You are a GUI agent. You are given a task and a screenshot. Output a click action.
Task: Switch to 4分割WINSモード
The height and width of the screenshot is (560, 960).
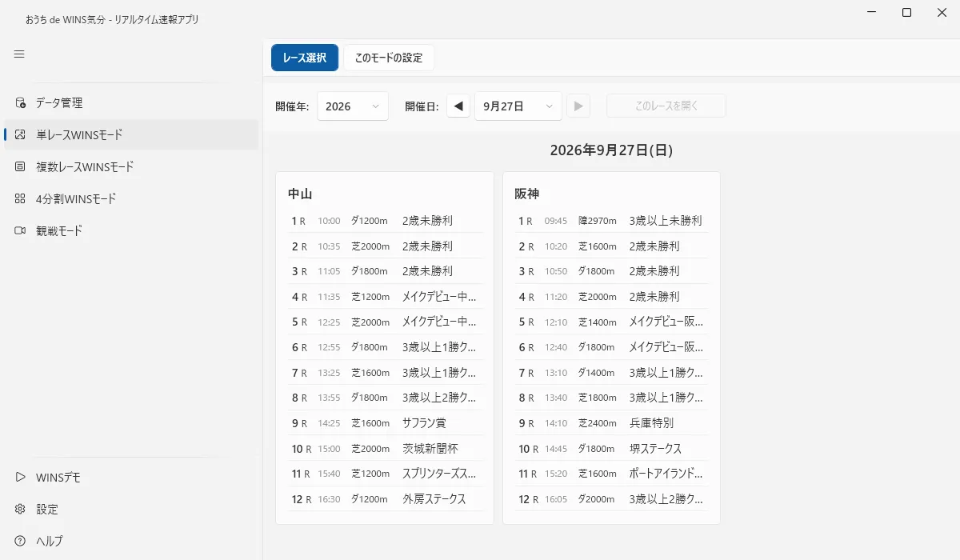(x=131, y=199)
